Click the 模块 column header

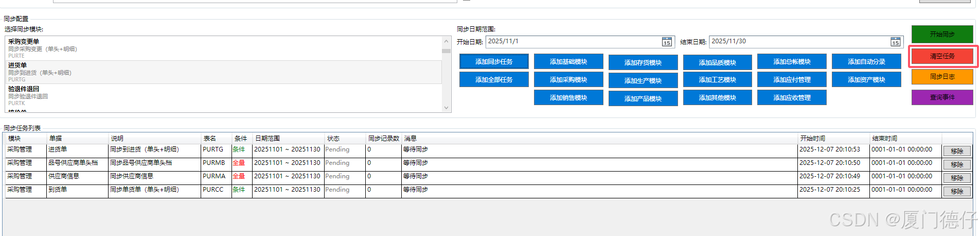(26, 139)
